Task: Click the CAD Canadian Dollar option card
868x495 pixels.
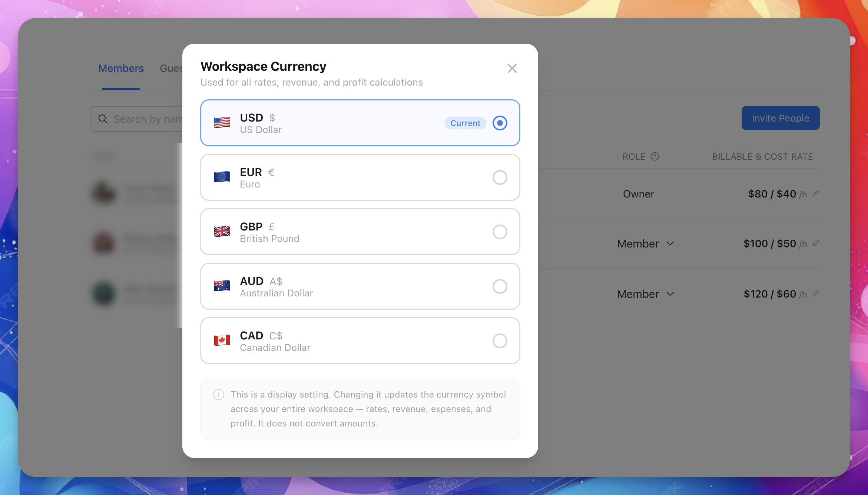Action: pyautogui.click(x=360, y=340)
